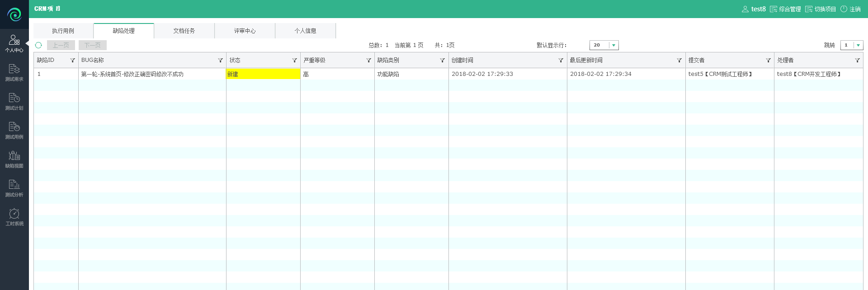Click the 下一页 button
The width and height of the screenshot is (868, 290).
coord(92,45)
